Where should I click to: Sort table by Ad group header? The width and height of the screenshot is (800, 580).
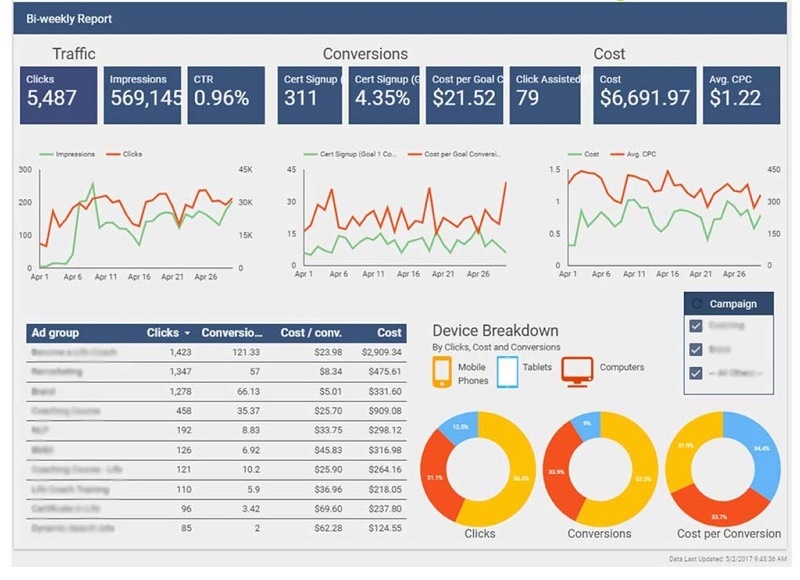pos(55,333)
